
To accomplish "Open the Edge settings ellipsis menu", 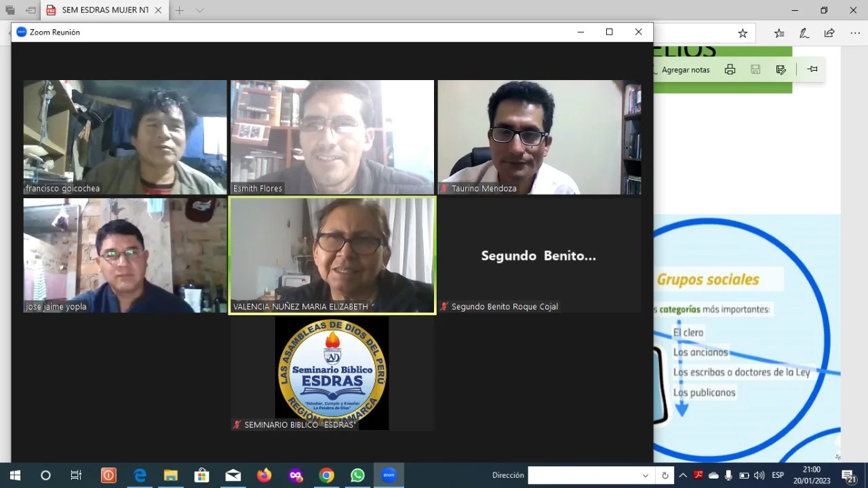I will tap(855, 33).
